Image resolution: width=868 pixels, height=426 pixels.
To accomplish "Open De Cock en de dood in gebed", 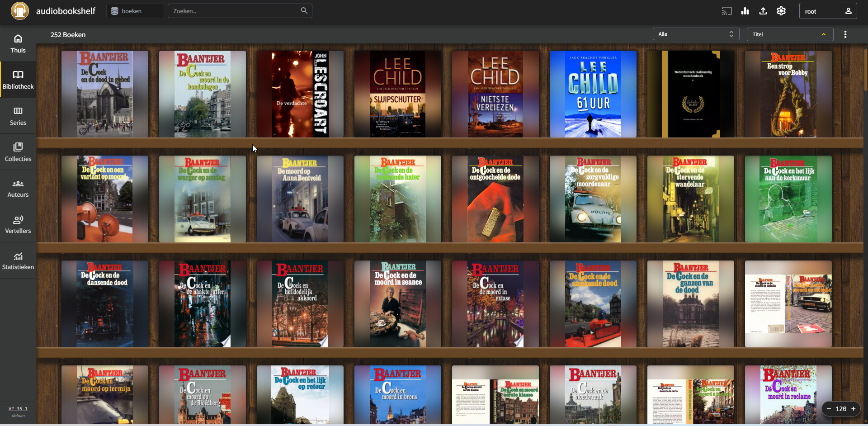I will pos(105,94).
